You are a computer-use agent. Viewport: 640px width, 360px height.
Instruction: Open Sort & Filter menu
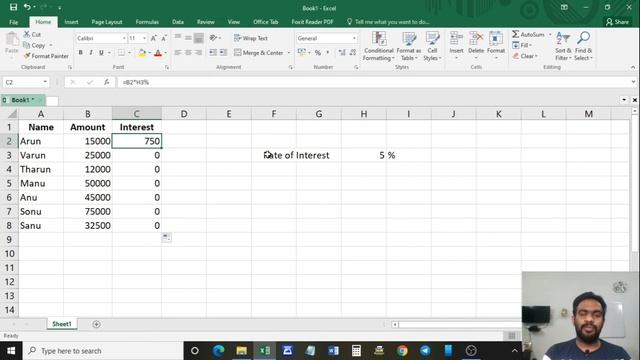[x=563, y=46]
